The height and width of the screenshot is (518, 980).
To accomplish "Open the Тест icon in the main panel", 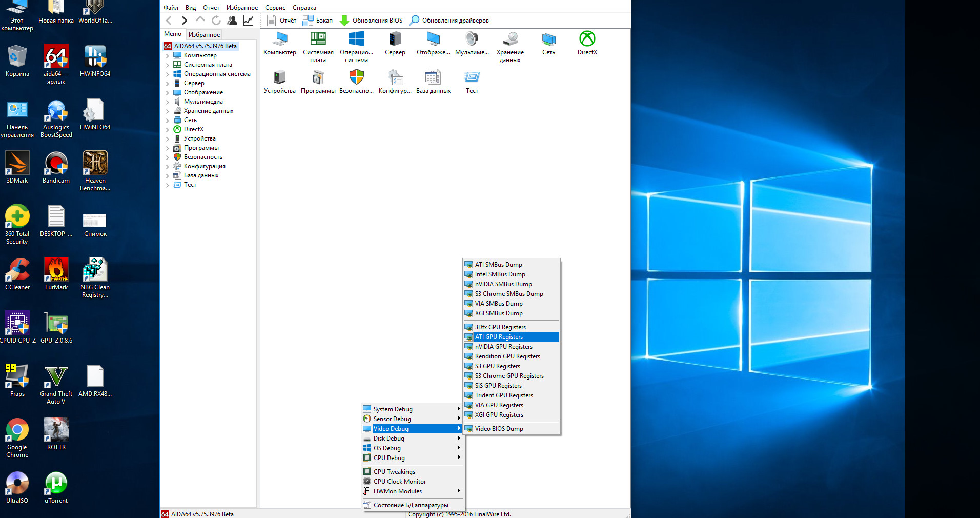I will pos(472,82).
